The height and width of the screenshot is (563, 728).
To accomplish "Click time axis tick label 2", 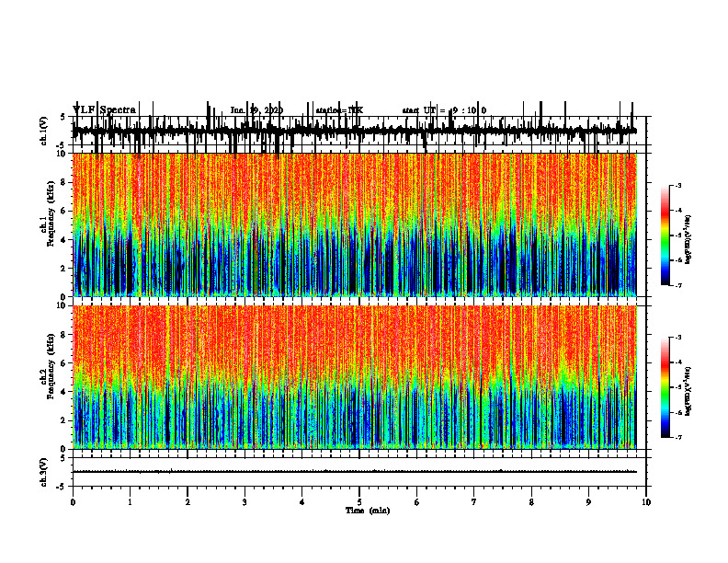I will (x=188, y=502).
